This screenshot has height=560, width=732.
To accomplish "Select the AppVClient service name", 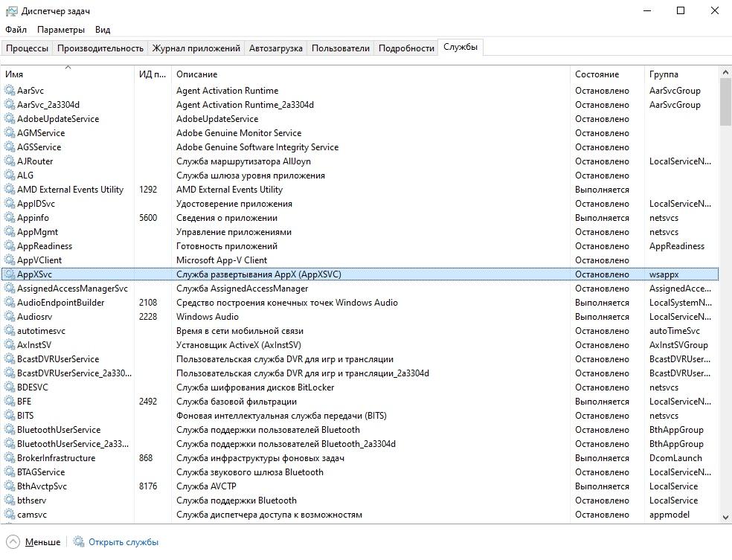I will pyautogui.click(x=39, y=260).
